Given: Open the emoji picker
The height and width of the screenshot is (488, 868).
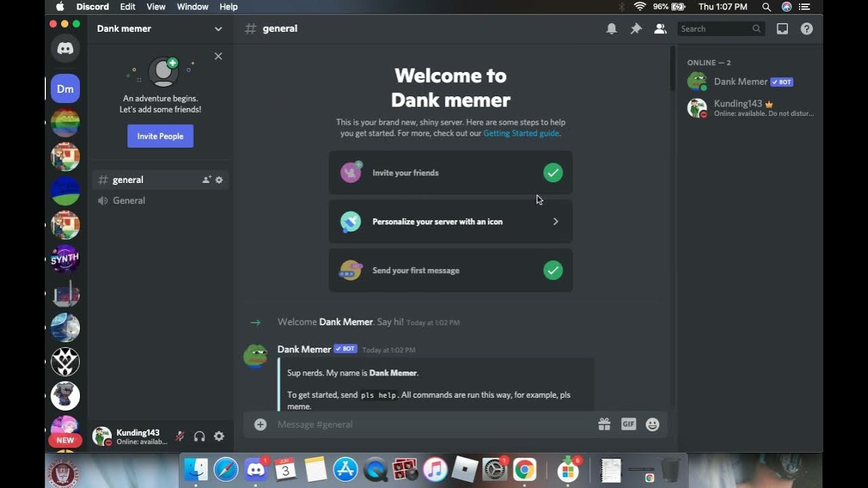Looking at the screenshot, I should pos(652,424).
